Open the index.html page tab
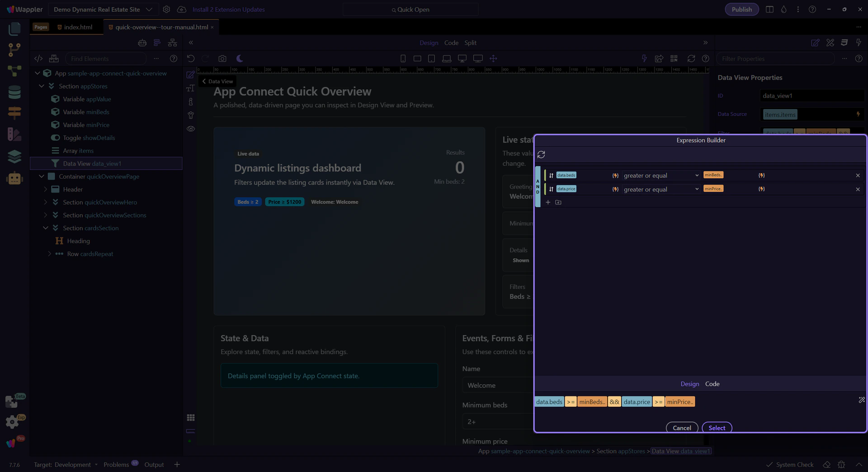Screen dimensions: 868x472 pyautogui.click(x=78, y=27)
